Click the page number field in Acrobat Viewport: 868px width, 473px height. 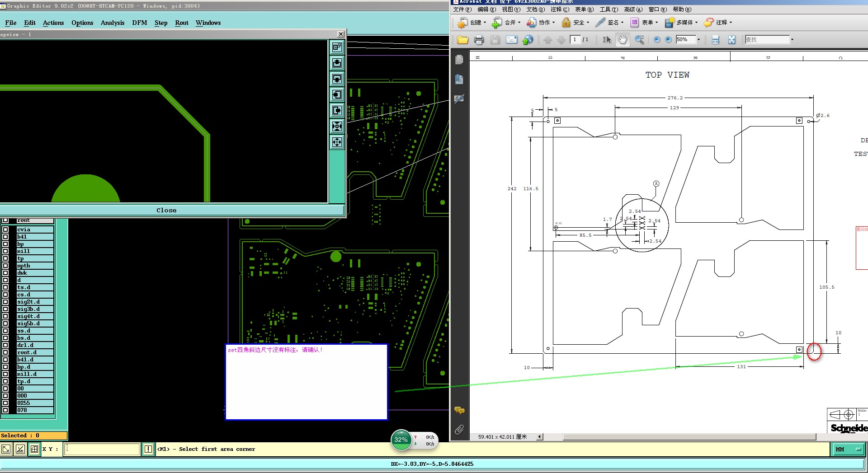[x=575, y=40]
